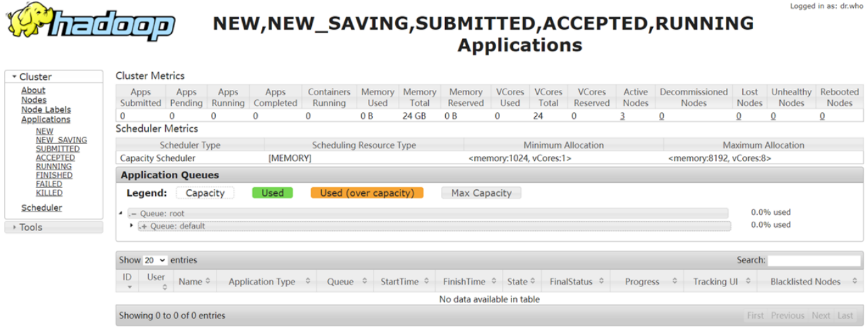This screenshot has width=868, height=329.
Task: Click the green Used legend swatch
Action: coord(272,193)
